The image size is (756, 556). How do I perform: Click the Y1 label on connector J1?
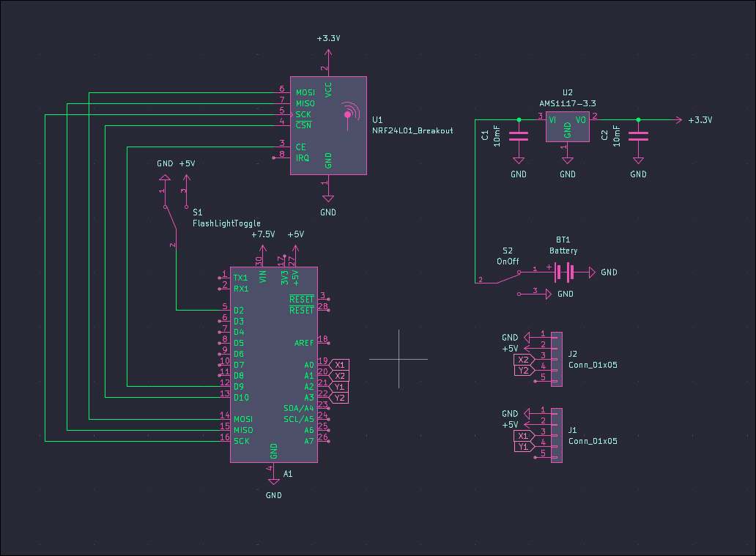pyautogui.click(x=524, y=447)
